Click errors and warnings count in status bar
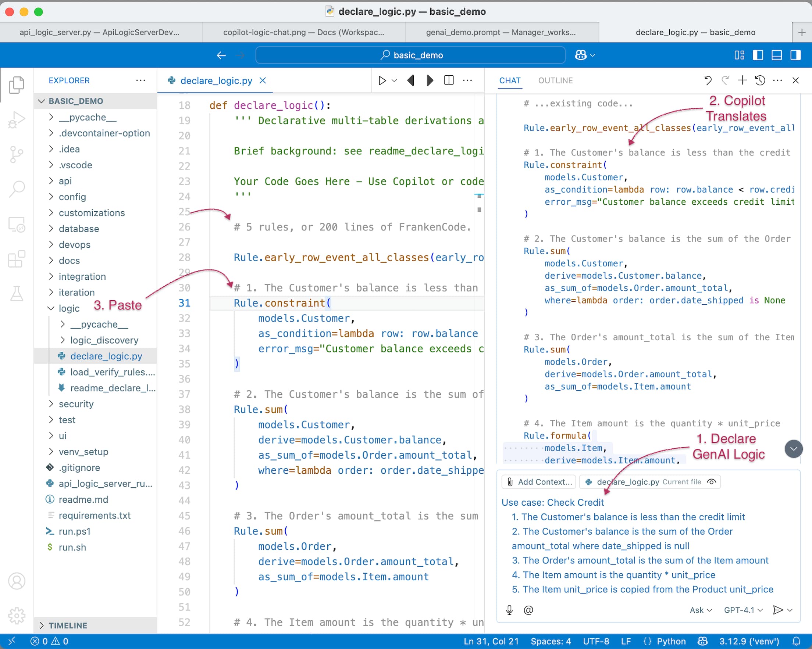The image size is (812, 649). (49, 641)
